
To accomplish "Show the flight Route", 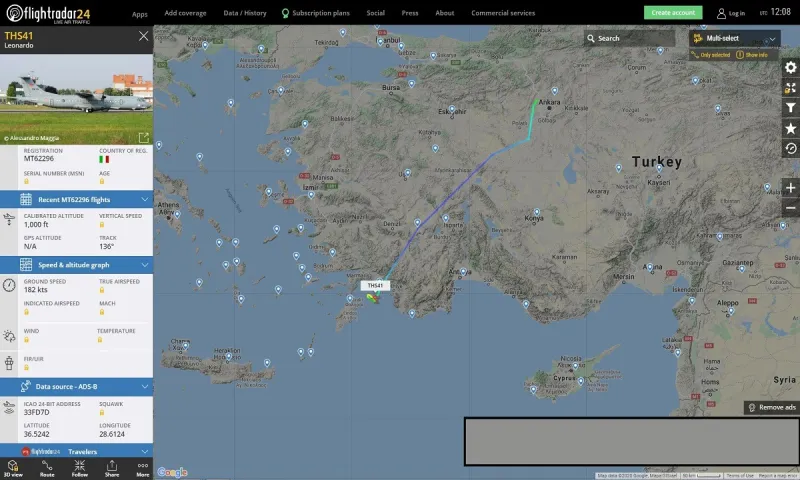I will (47, 468).
